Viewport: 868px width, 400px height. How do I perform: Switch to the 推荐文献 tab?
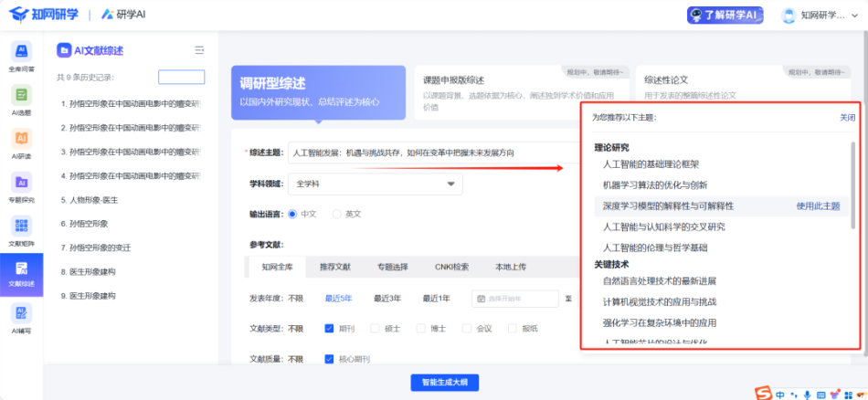[334, 268]
